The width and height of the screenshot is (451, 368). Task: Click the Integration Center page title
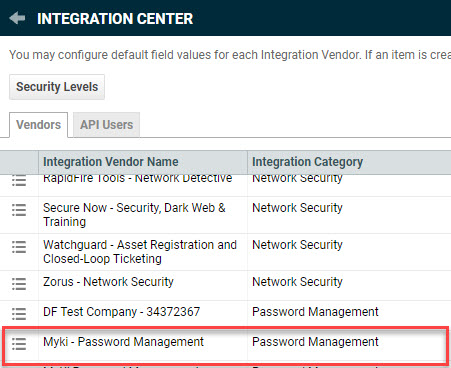click(x=115, y=19)
